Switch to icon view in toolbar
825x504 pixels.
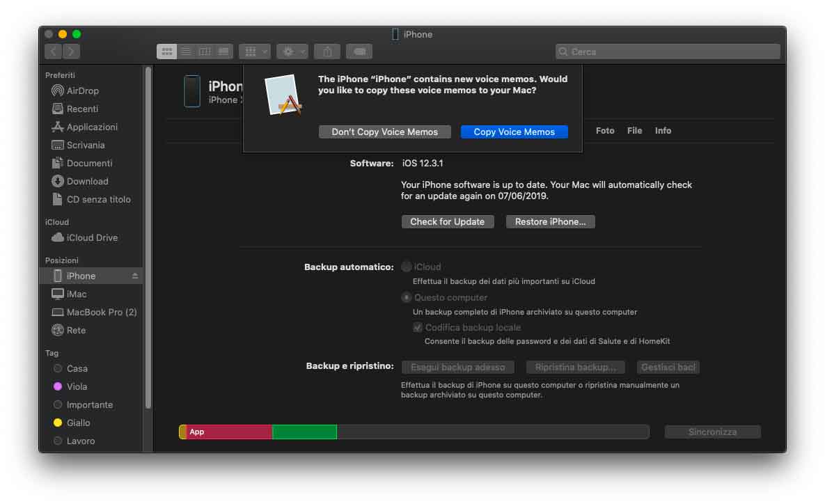point(167,52)
